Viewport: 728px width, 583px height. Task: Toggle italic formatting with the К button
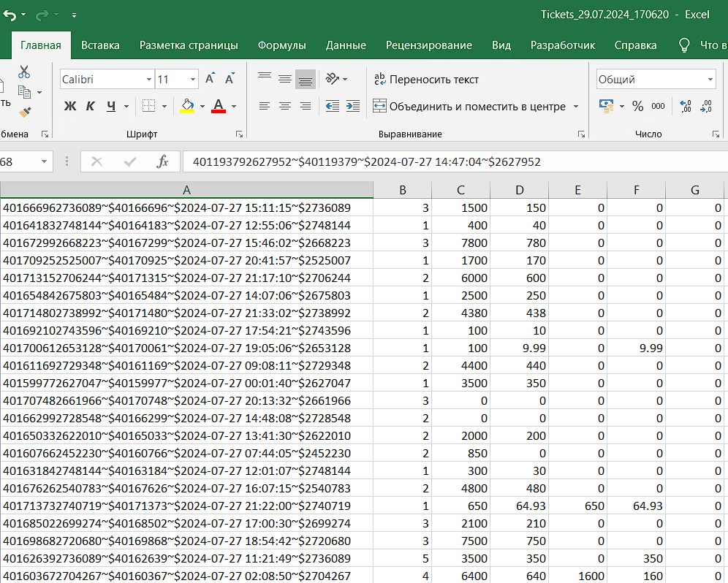(91, 107)
